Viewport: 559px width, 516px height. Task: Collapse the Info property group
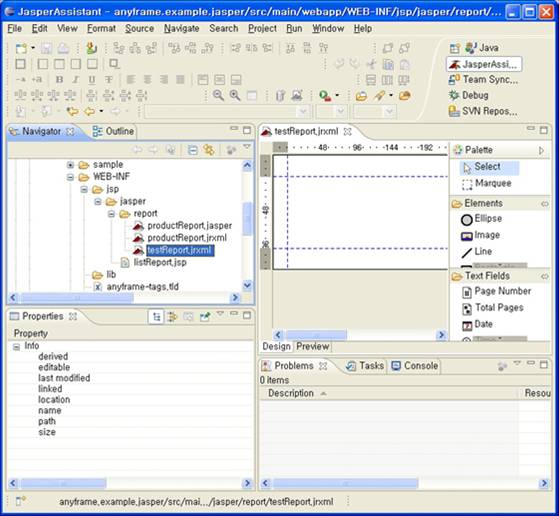(16, 347)
